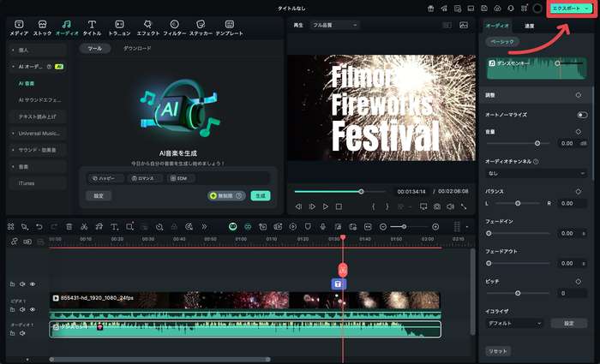This screenshot has width=600, height=364.
Task: Click the user avatar circle
Action: 537,9
